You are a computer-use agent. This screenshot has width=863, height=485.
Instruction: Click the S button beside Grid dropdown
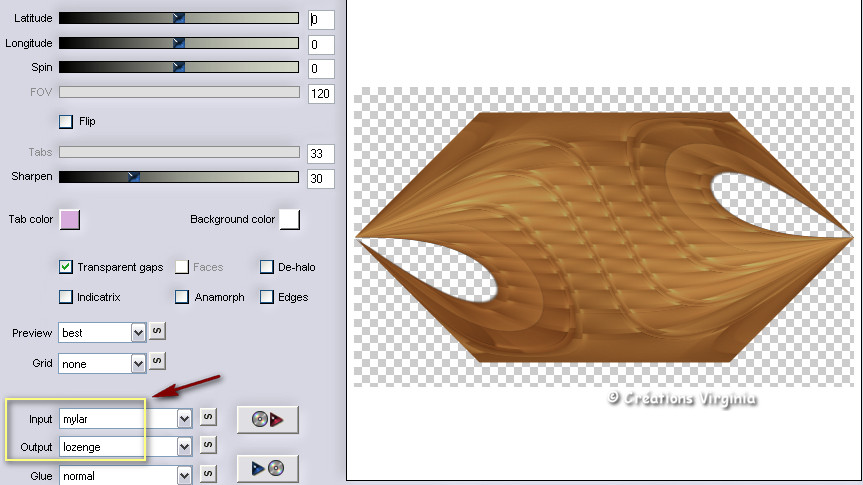click(157, 361)
